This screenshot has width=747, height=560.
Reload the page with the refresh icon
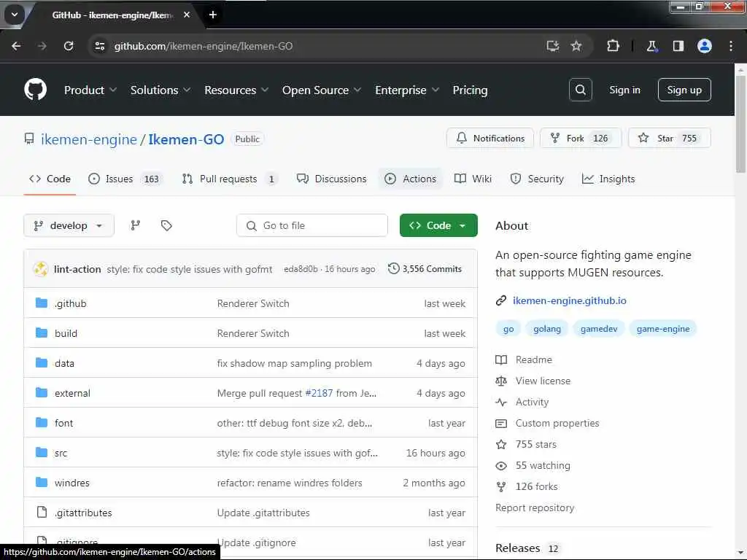pyautogui.click(x=69, y=46)
